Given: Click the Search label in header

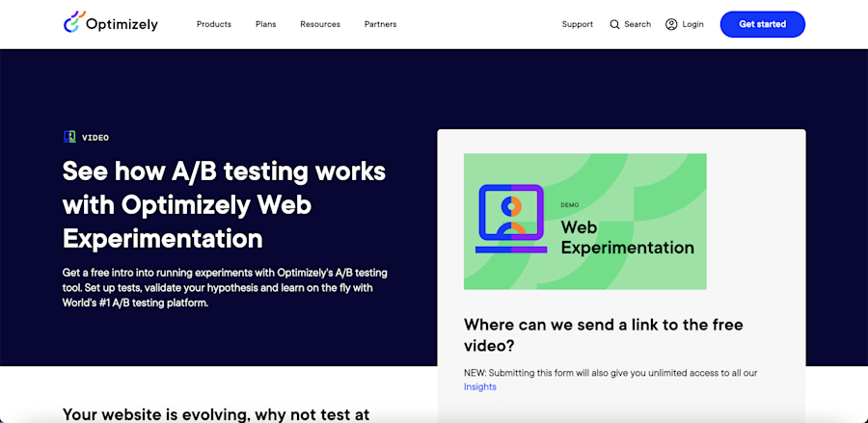Looking at the screenshot, I should pyautogui.click(x=637, y=24).
